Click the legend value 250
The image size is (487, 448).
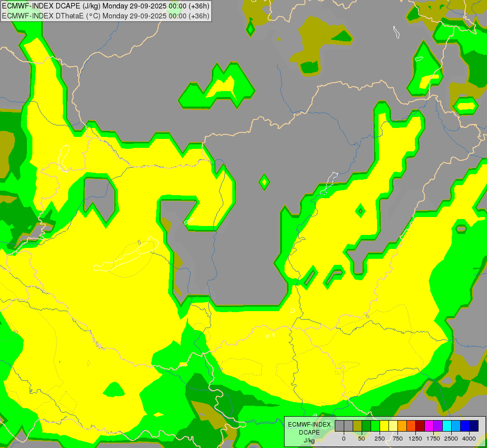pos(380,439)
